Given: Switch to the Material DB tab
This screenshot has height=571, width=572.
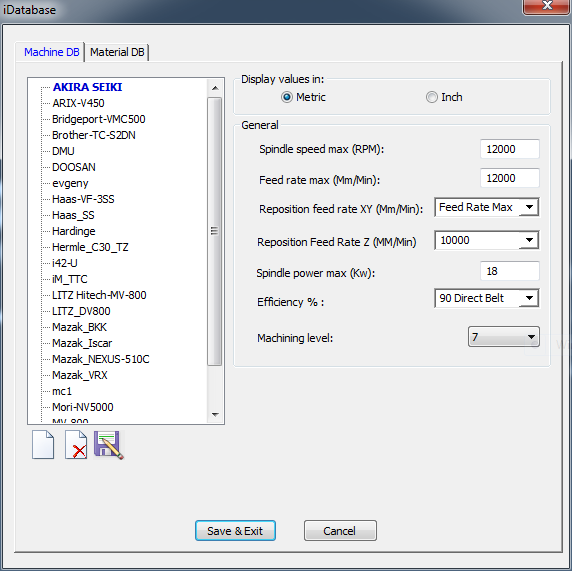Looking at the screenshot, I should 117,52.
